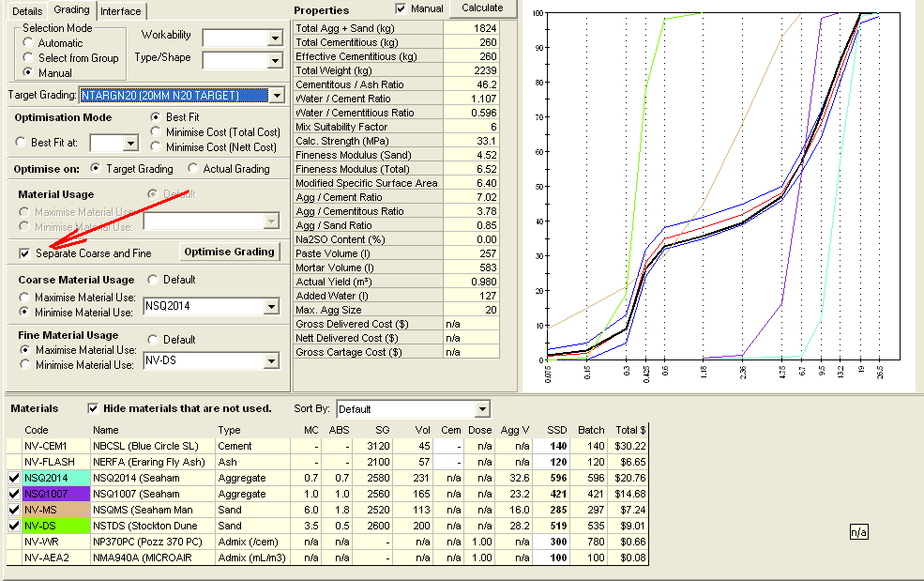Toggle Separate Coarse and Fine checkbox
This screenshot has height=581, width=924.
point(24,253)
